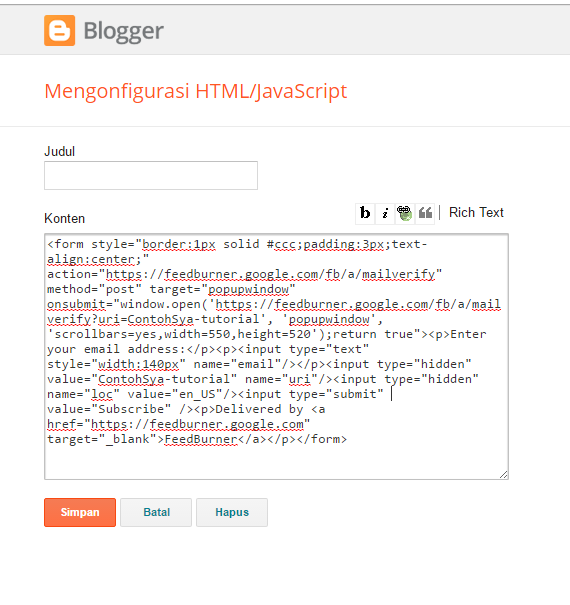Click the word 'popupwindow' after target=

coord(249,289)
